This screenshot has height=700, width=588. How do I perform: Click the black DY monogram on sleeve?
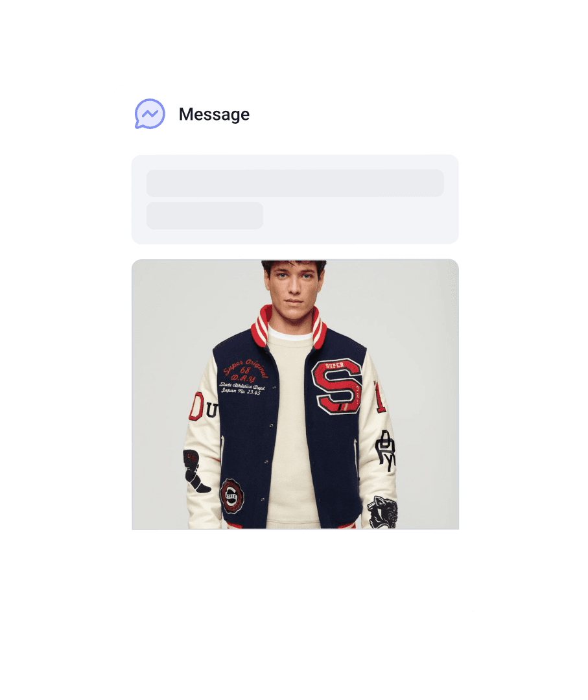click(x=385, y=450)
